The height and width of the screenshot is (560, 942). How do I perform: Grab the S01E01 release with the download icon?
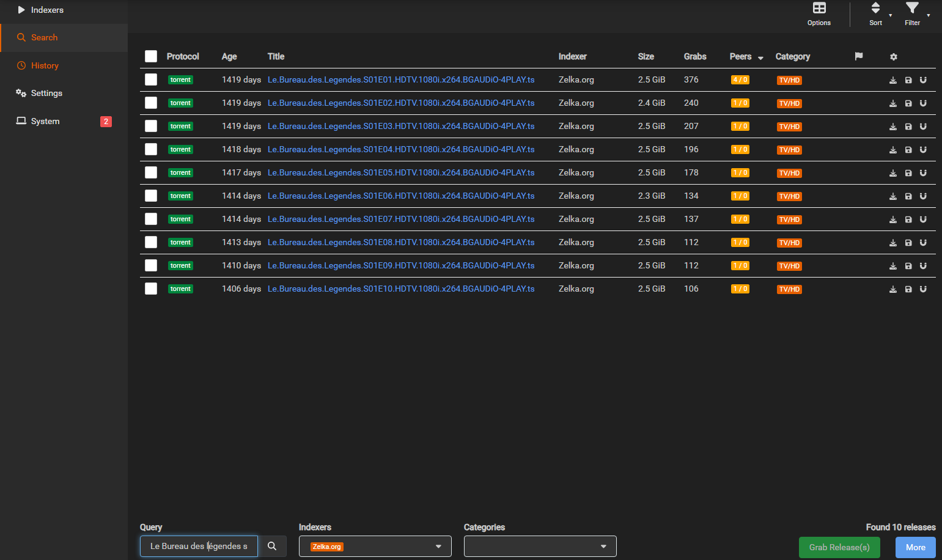coord(892,80)
